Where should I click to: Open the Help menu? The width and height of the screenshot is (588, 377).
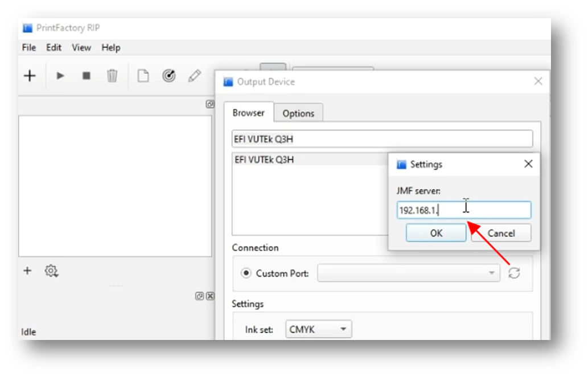110,48
